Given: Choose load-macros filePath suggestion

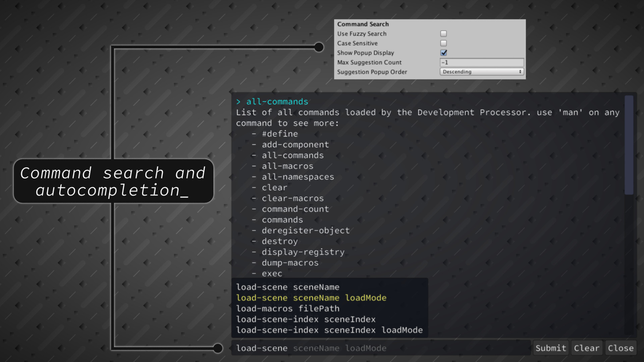Looking at the screenshot, I should tap(287, 309).
